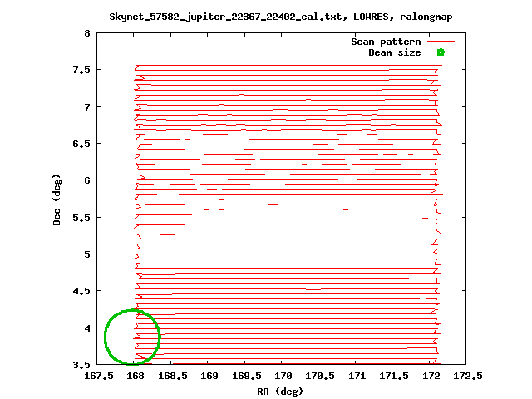Click x-axis tick label 171.5
Image resolution: width=532 pixels, height=399 pixels.
[x=394, y=376]
